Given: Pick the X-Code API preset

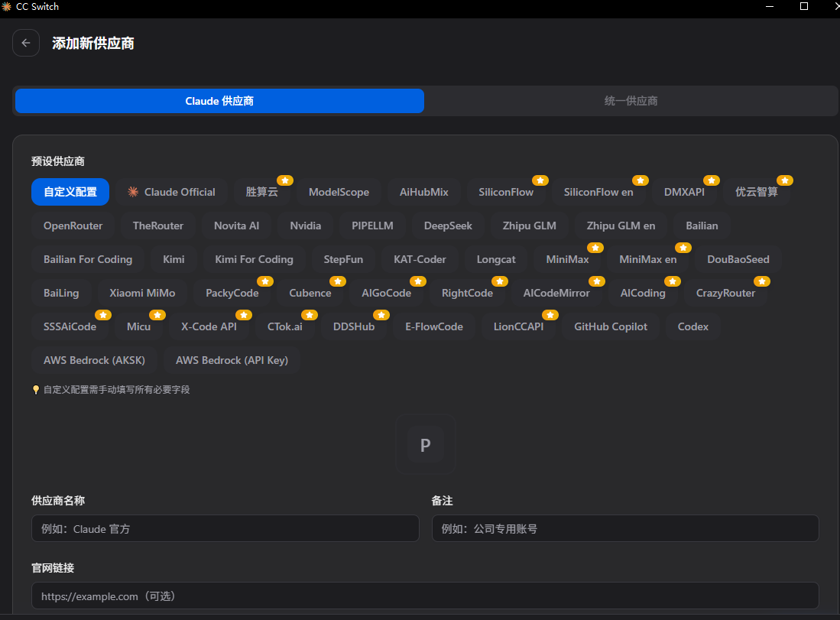Looking at the screenshot, I should coord(209,327).
